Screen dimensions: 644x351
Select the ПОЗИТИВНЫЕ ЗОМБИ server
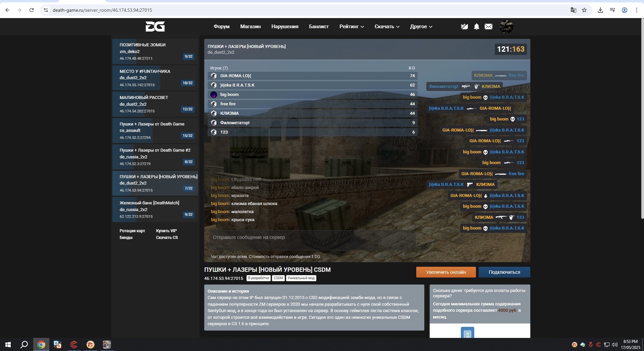pos(155,51)
